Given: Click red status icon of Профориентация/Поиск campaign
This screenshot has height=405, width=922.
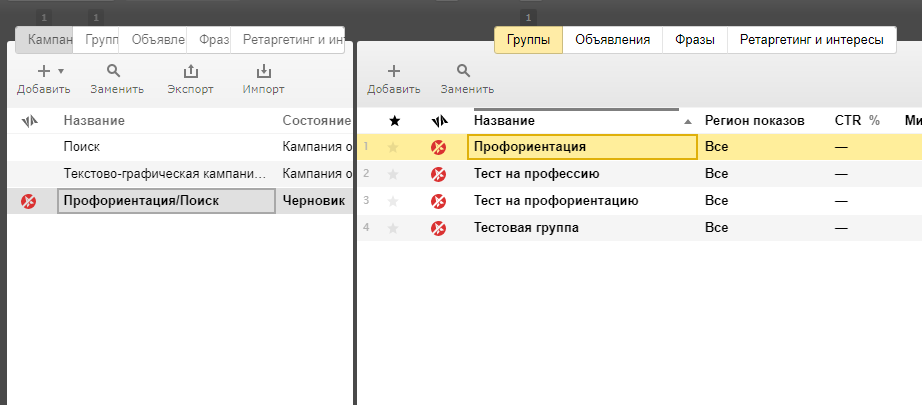Looking at the screenshot, I should 29,202.
